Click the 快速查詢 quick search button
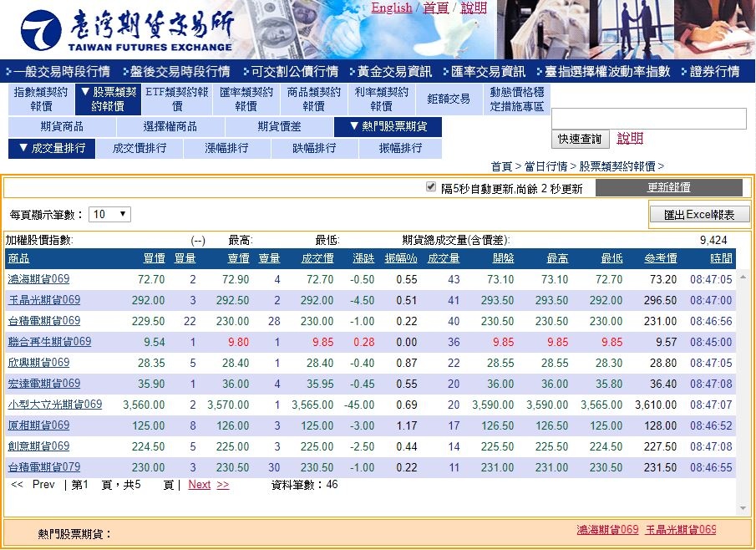Image resolution: width=756 pixels, height=550 pixels. click(x=580, y=139)
